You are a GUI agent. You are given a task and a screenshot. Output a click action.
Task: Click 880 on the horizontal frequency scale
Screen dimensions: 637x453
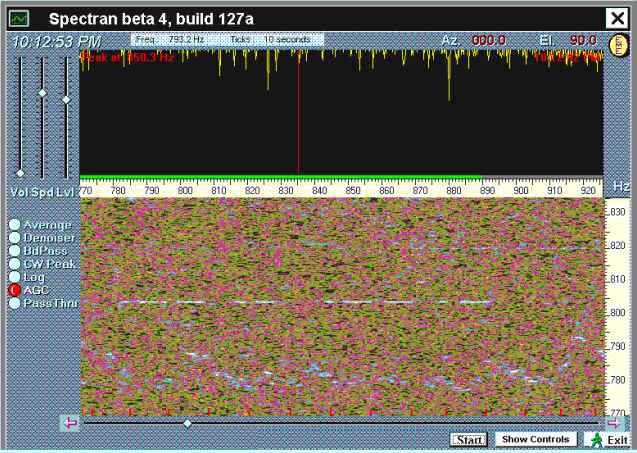pos(454,191)
